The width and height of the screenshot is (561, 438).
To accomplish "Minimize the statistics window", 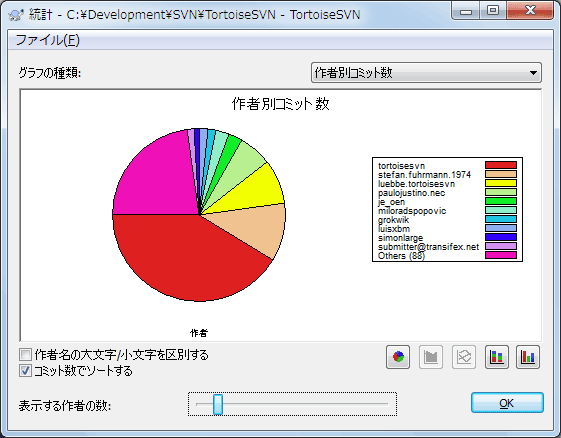I will coord(465,11).
